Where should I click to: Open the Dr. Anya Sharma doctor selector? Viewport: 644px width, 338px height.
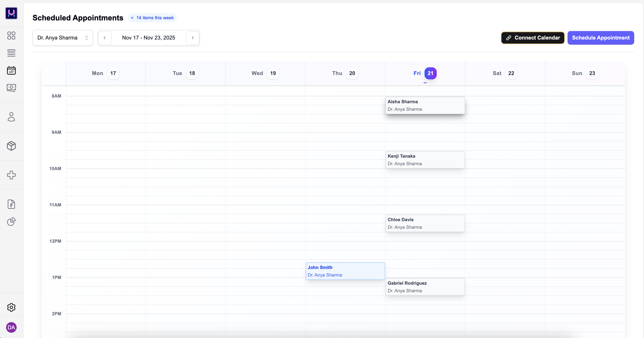(62, 38)
